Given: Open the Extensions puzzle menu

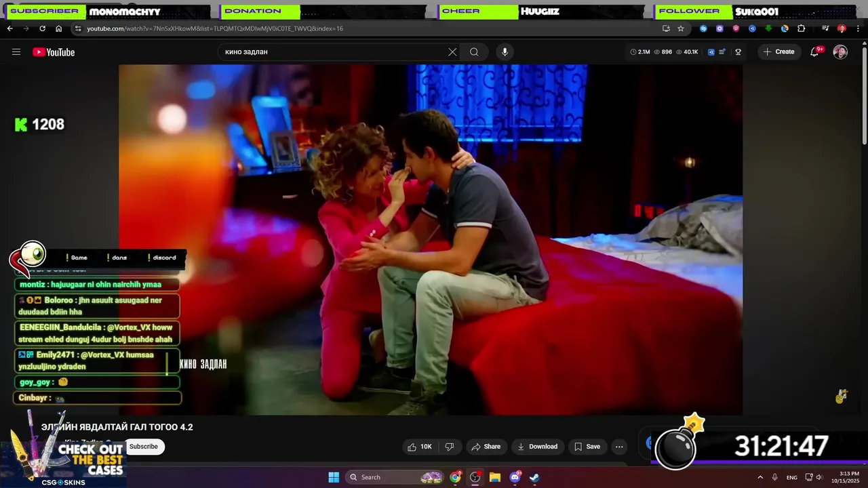Looking at the screenshot, I should click(x=801, y=28).
